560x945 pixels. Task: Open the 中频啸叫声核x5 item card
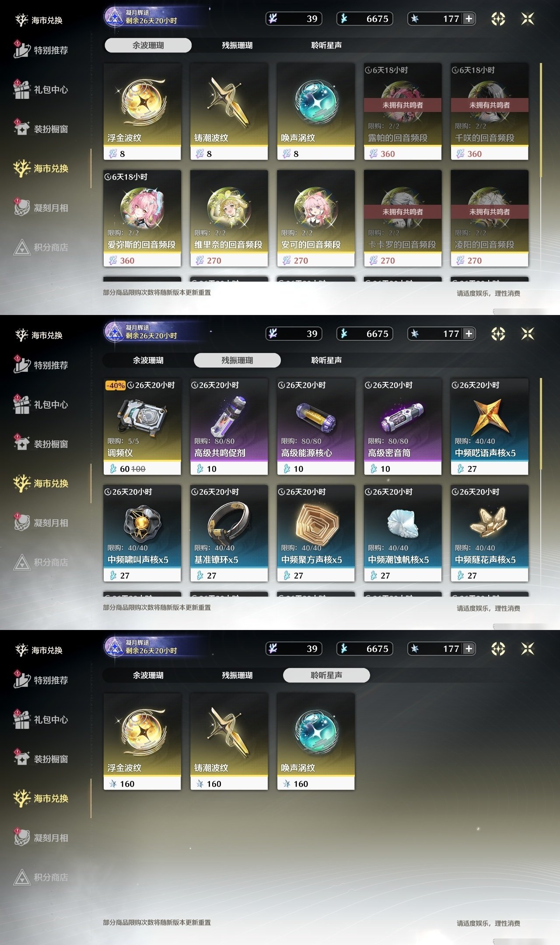coord(142,533)
